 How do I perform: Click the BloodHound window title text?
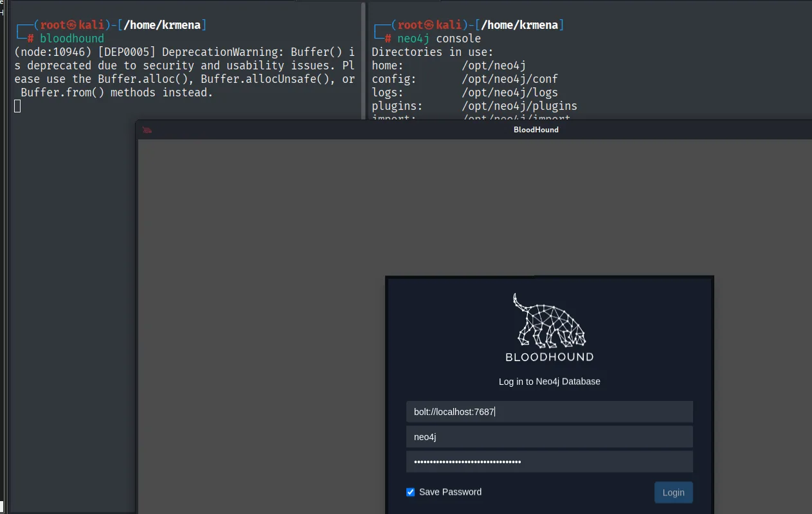(x=536, y=130)
